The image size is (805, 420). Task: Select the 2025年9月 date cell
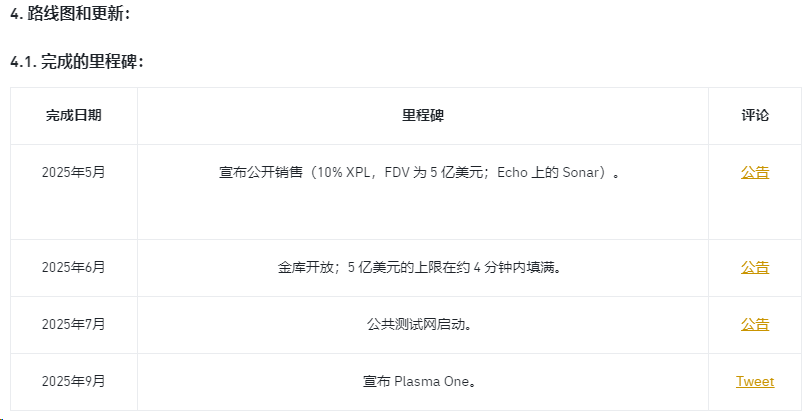(x=73, y=381)
